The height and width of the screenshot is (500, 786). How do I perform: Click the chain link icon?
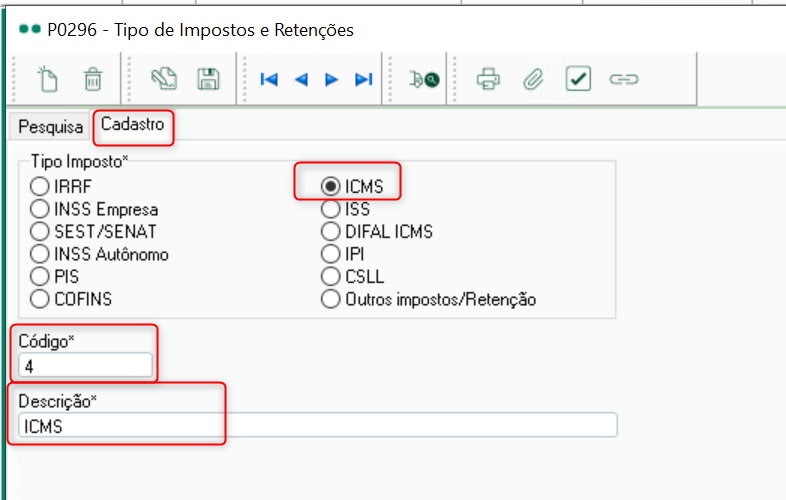[624, 79]
